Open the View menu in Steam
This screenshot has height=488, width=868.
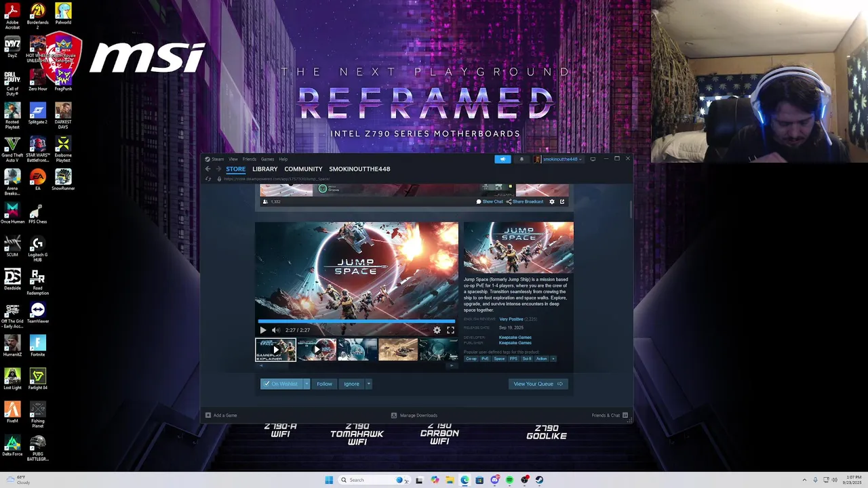coord(233,159)
